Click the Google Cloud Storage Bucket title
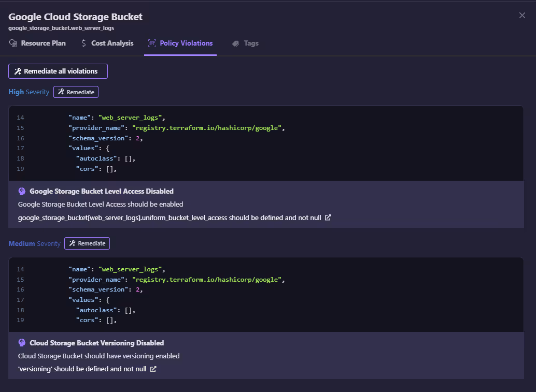 (76, 17)
